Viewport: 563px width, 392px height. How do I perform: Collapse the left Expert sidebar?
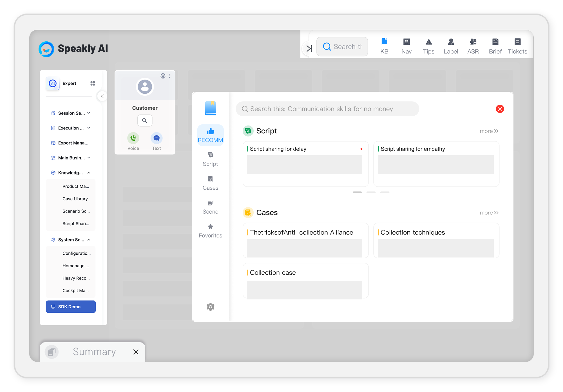pyautogui.click(x=102, y=96)
